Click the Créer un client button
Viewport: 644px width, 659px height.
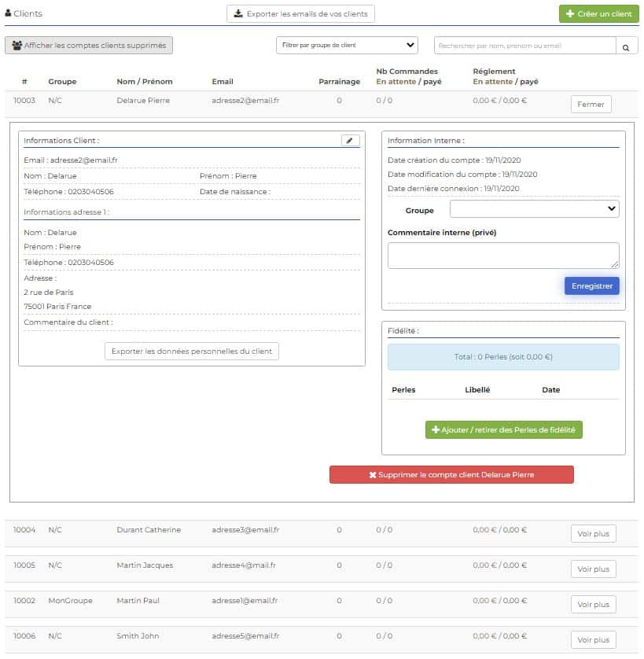(598, 14)
